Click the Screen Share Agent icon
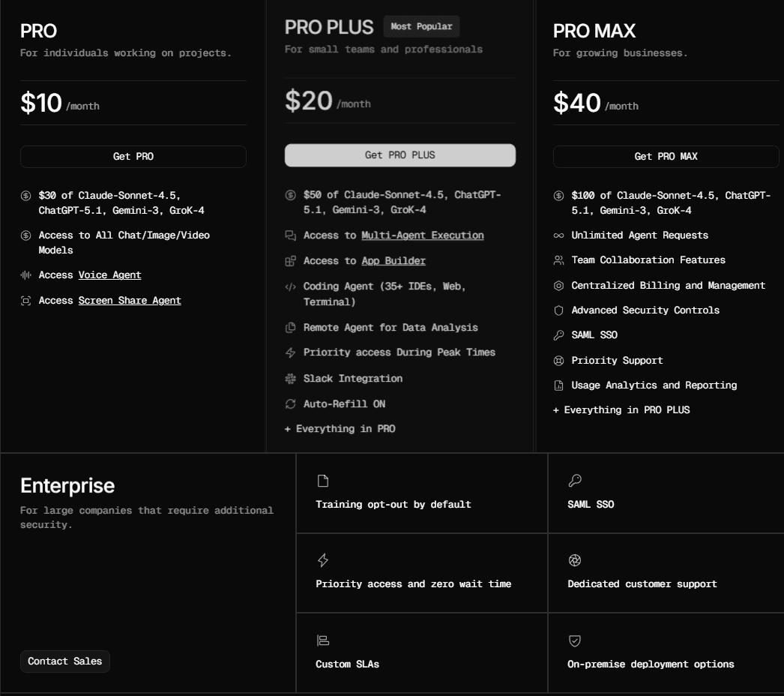This screenshot has width=784, height=696. 24,300
